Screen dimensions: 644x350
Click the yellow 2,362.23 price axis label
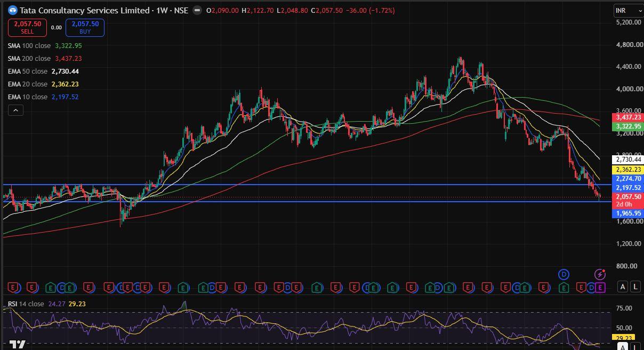tap(629, 170)
